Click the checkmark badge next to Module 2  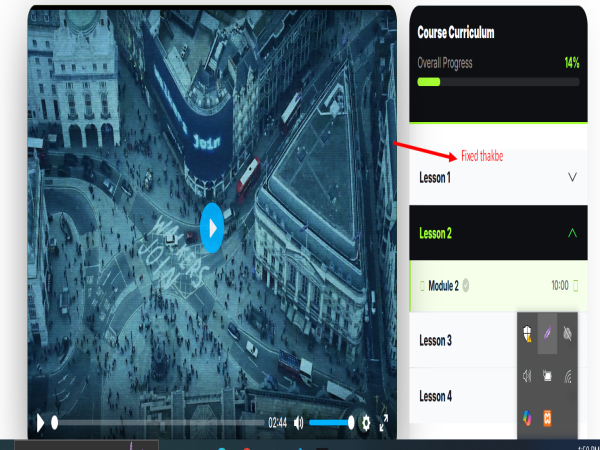tap(466, 285)
